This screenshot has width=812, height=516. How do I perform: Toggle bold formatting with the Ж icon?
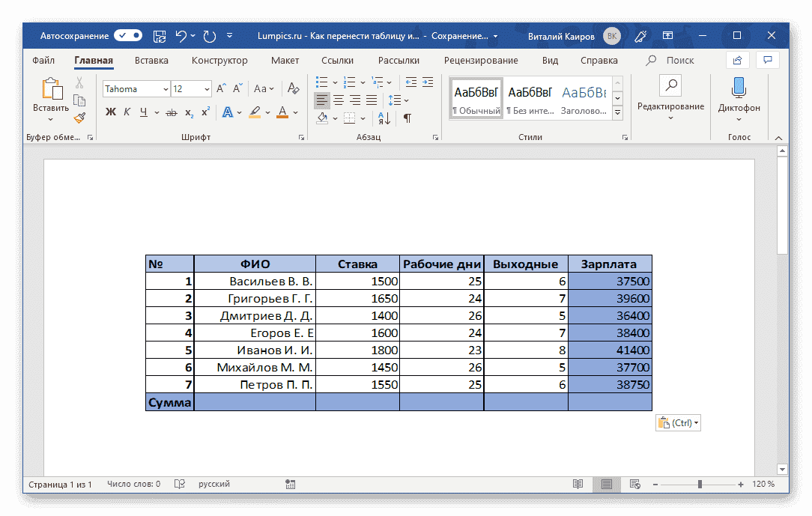tap(110, 112)
